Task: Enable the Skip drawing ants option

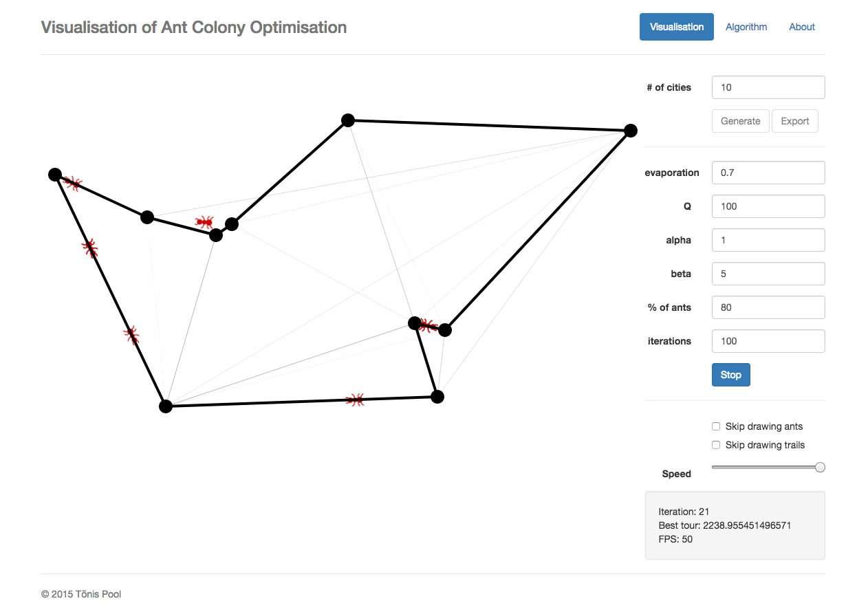Action: coord(715,426)
